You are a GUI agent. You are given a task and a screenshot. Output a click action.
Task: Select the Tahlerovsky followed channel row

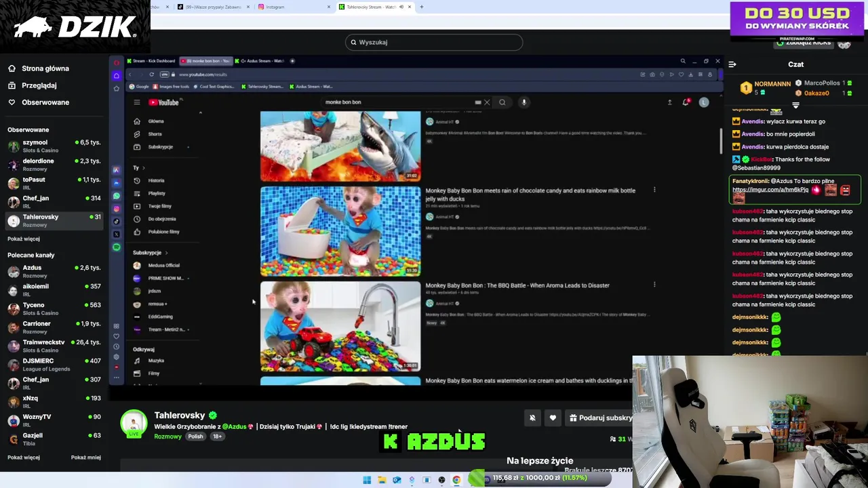tap(54, 220)
